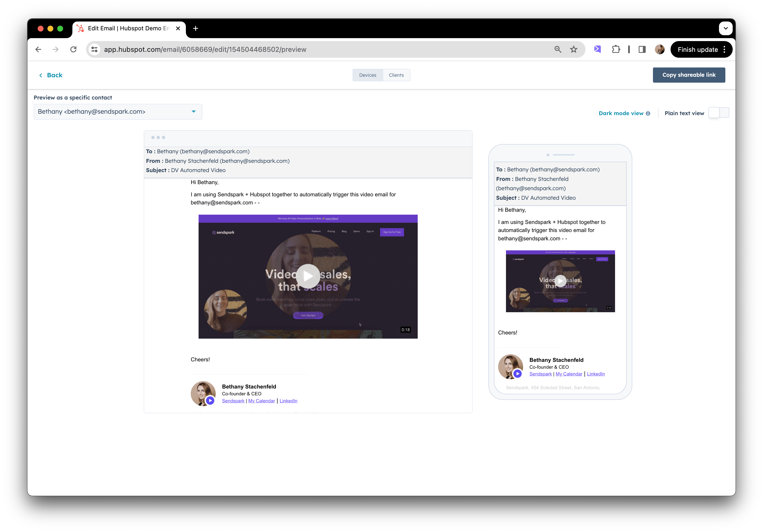Toggle the browser side panel icon
This screenshot has height=532, width=763.
642,50
